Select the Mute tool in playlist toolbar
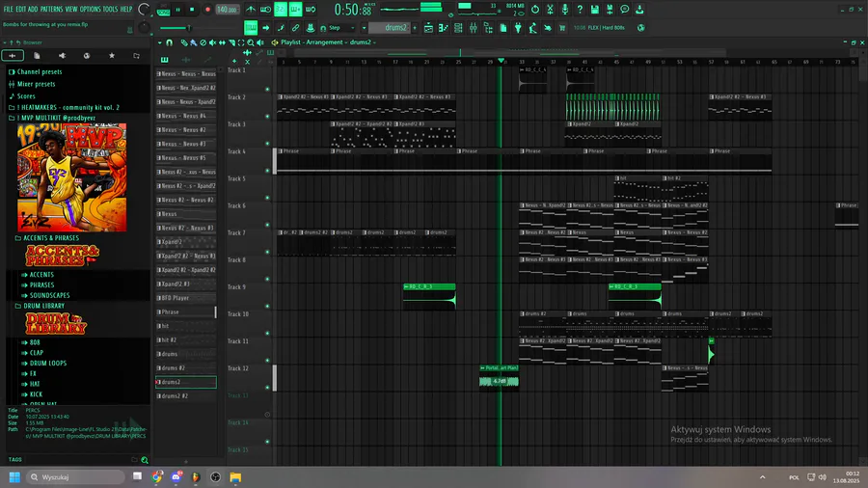The image size is (868, 488). point(212,42)
